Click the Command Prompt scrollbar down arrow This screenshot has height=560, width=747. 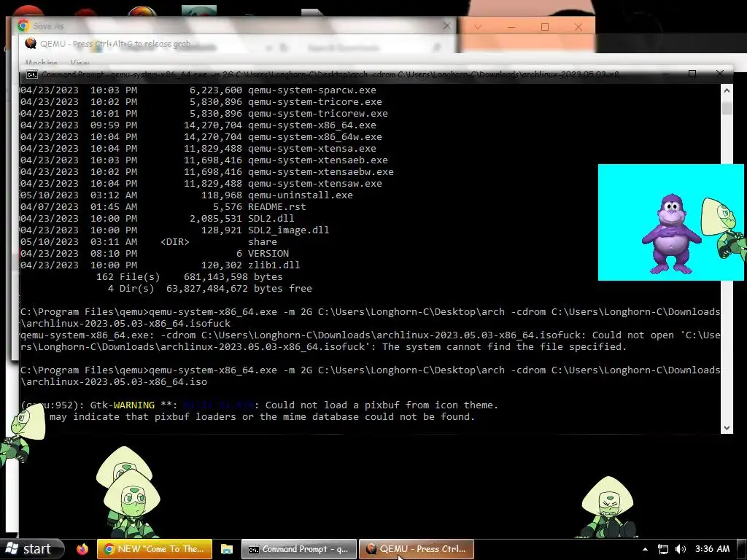(x=727, y=427)
